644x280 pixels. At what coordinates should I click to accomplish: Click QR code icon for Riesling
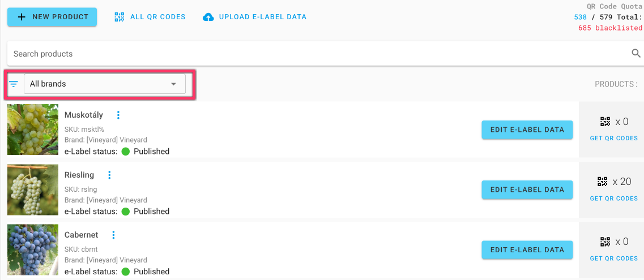click(603, 181)
